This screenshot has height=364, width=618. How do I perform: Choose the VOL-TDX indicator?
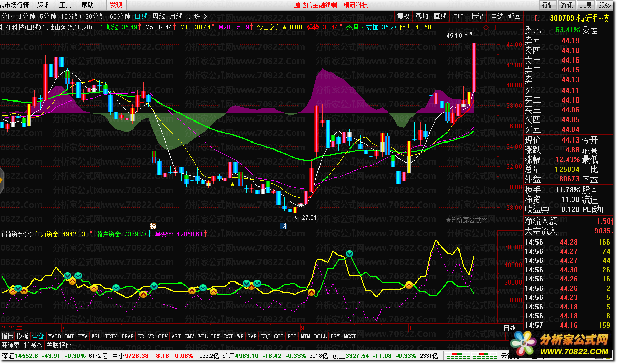click(x=209, y=336)
